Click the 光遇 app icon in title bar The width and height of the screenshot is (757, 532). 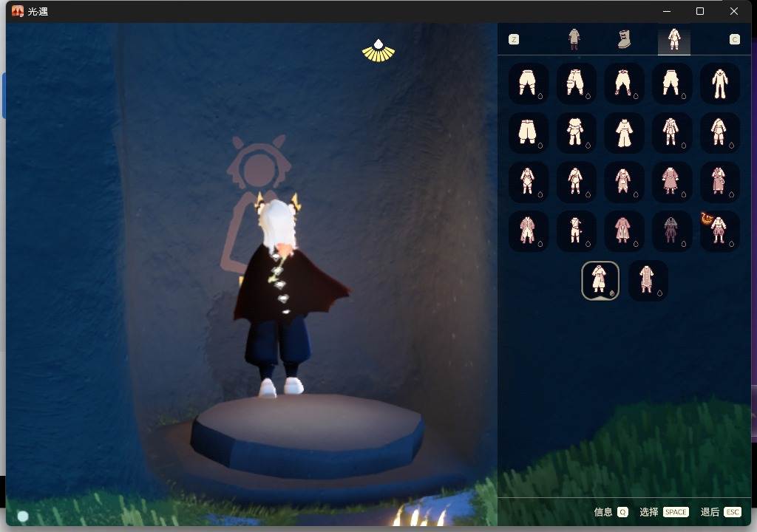tap(18, 11)
